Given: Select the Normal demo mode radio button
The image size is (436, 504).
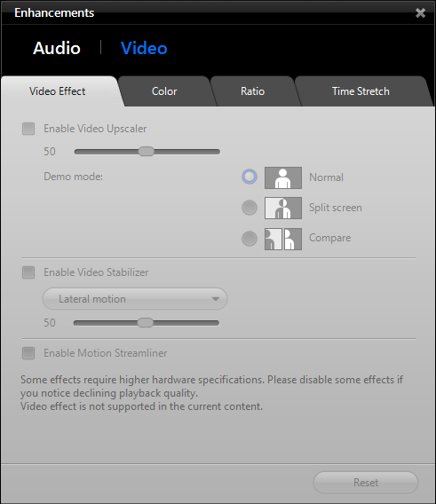Looking at the screenshot, I should point(250,177).
